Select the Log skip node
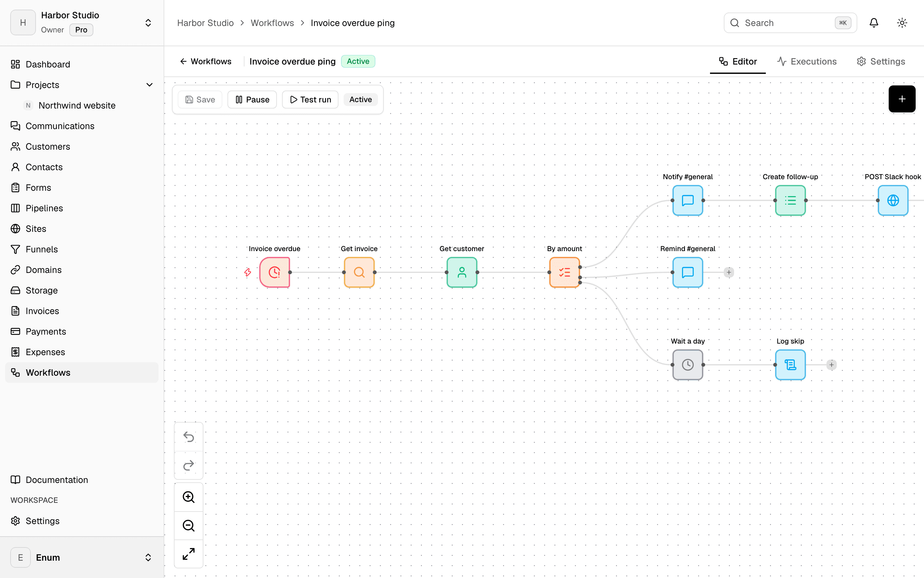This screenshot has height=578, width=924. [x=790, y=365]
